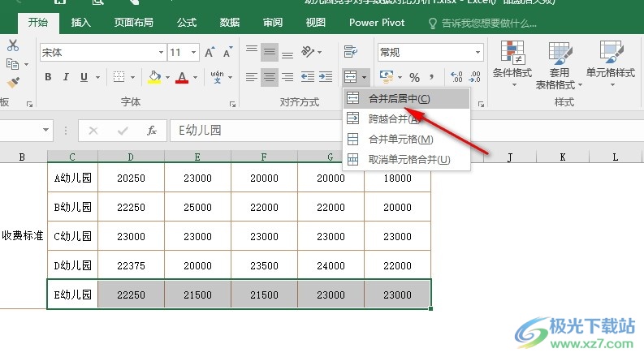Switch to the 插入 ribbon tab

(x=80, y=22)
